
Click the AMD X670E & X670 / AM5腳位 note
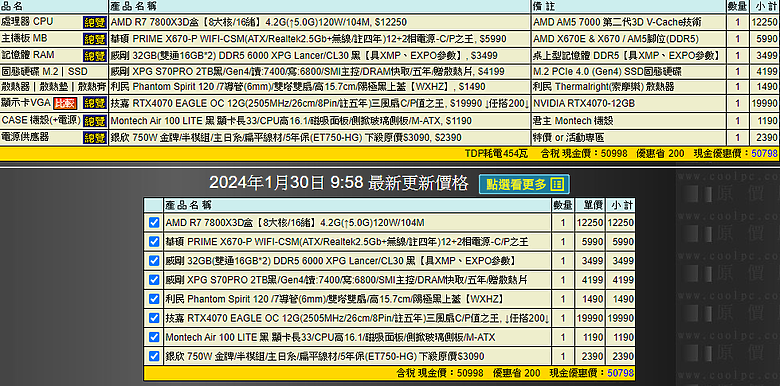(x=616, y=39)
